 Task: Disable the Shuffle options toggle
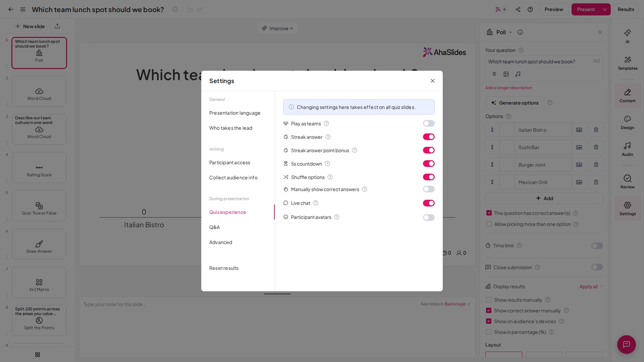(x=429, y=177)
